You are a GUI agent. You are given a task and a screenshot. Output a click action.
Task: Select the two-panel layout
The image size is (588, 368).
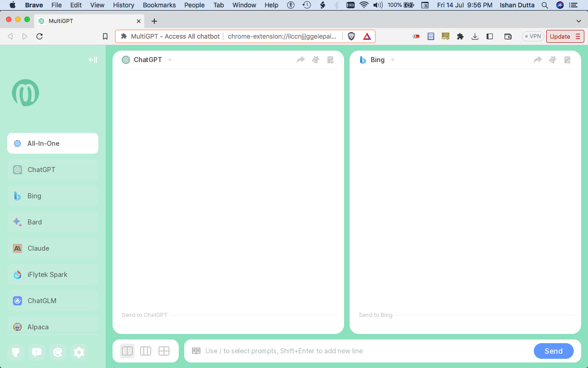127,351
